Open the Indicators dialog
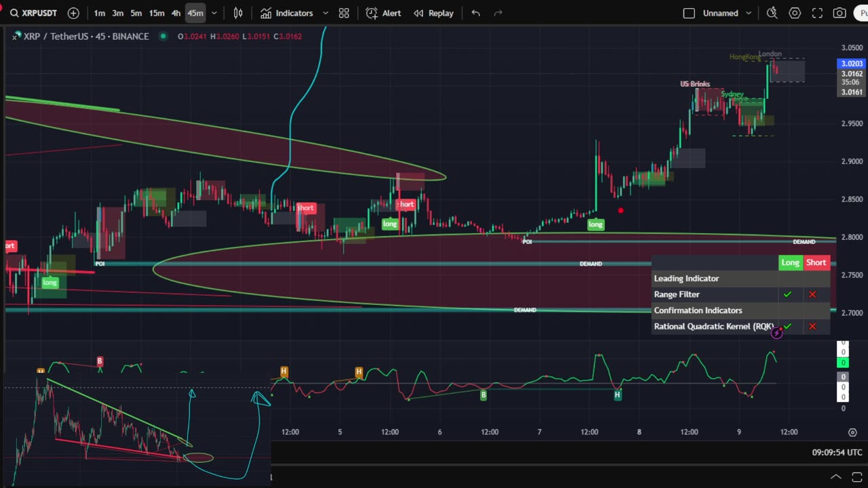The height and width of the screenshot is (488, 868). click(x=288, y=13)
